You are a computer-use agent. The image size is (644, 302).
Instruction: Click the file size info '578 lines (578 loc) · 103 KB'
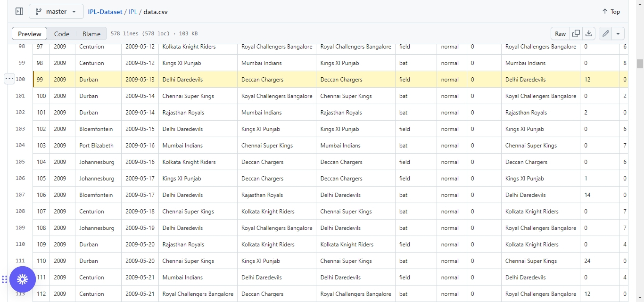[154, 34]
